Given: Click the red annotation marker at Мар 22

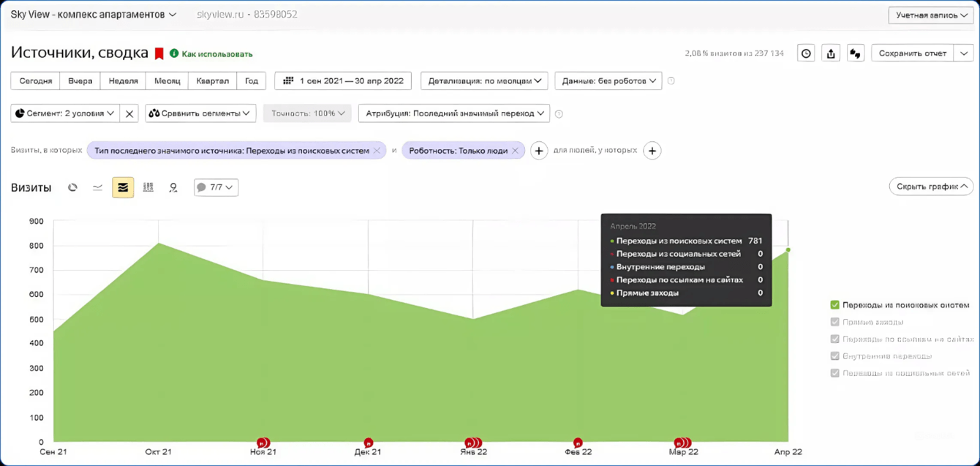Looking at the screenshot, I should 683,443.
